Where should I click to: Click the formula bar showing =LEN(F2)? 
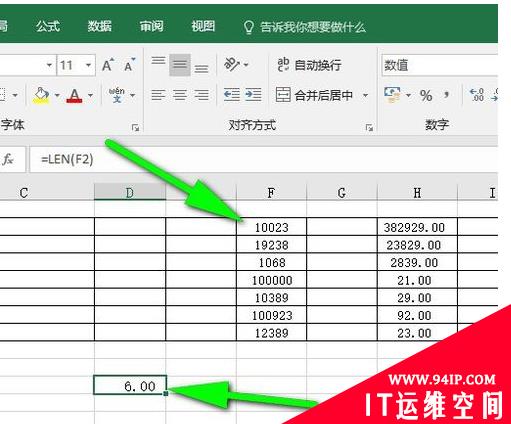coord(263,159)
